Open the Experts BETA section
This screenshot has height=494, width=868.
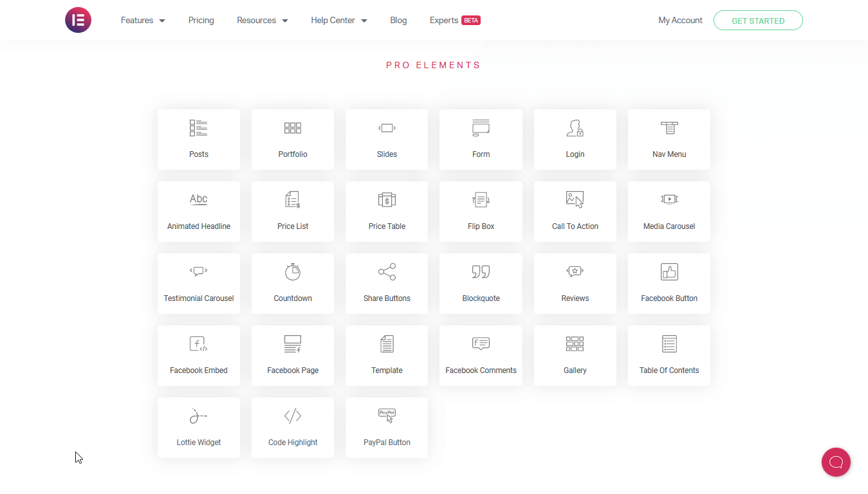pyautogui.click(x=454, y=20)
